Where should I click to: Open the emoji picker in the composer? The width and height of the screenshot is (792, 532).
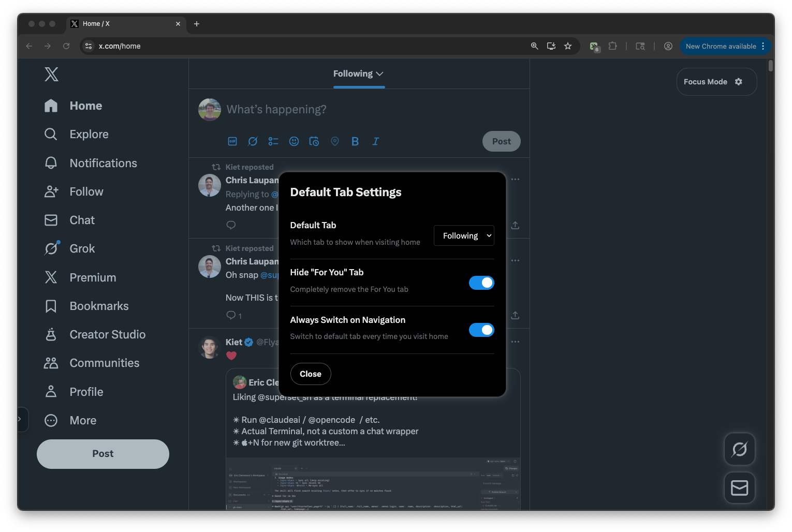tap(294, 141)
